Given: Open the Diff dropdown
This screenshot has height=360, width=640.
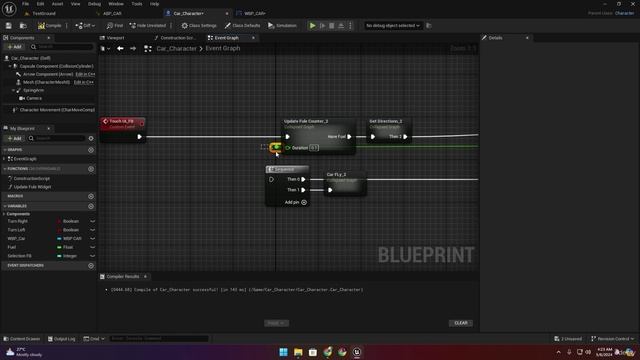Looking at the screenshot, I should tap(85, 26).
